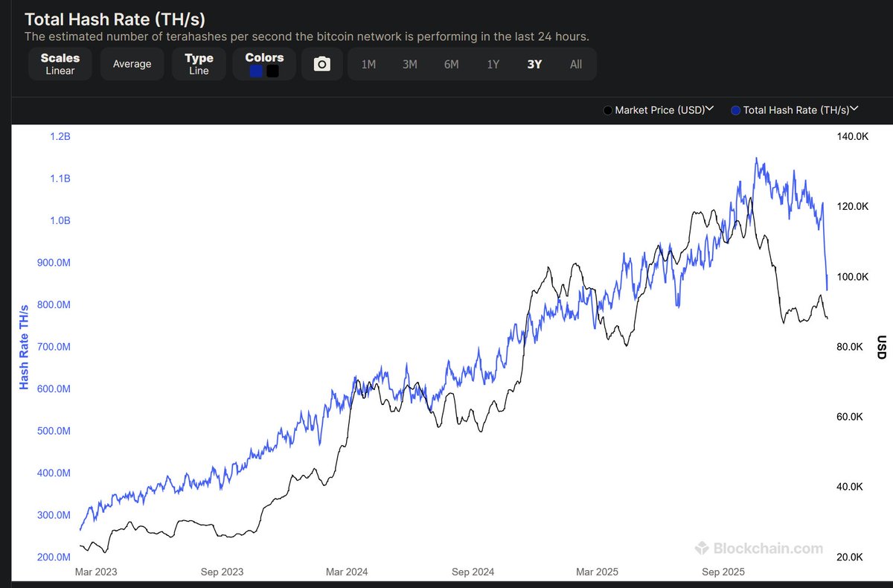
Task: Select the 1M time range
Action: pos(368,64)
